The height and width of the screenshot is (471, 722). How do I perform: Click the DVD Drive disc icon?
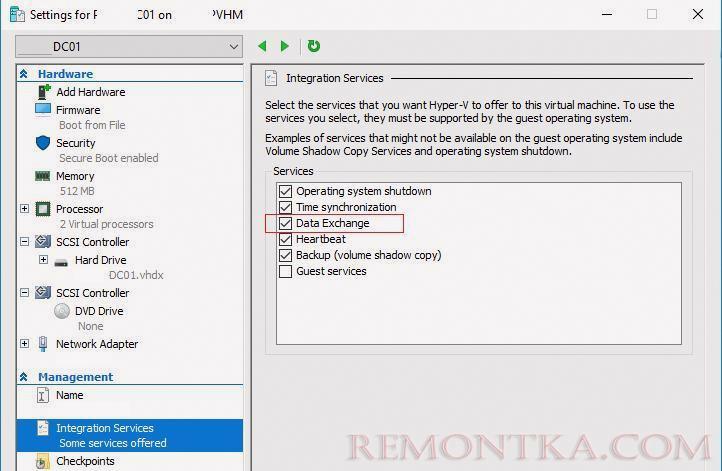coord(62,311)
